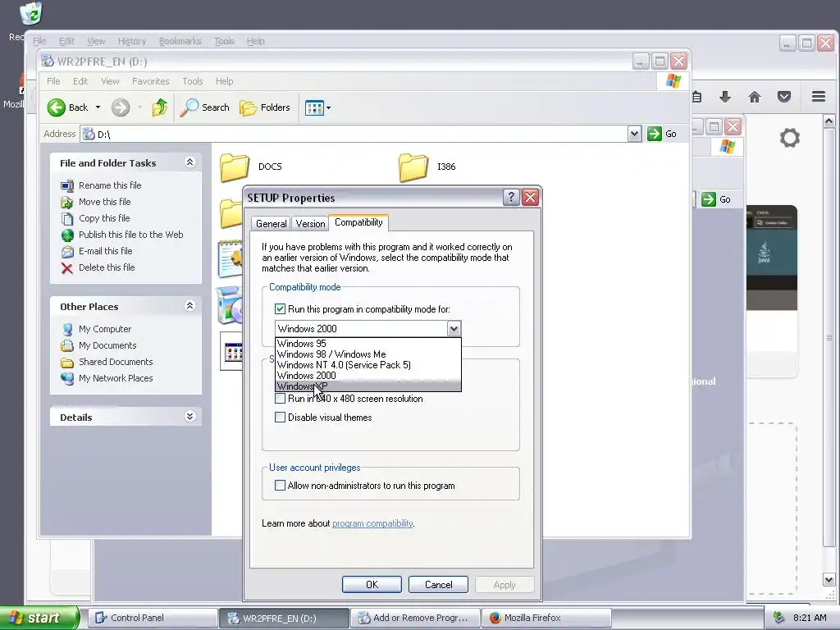This screenshot has height=630, width=840.
Task: Enable Run in 640 x 480 screen resolution
Action: tap(280, 399)
